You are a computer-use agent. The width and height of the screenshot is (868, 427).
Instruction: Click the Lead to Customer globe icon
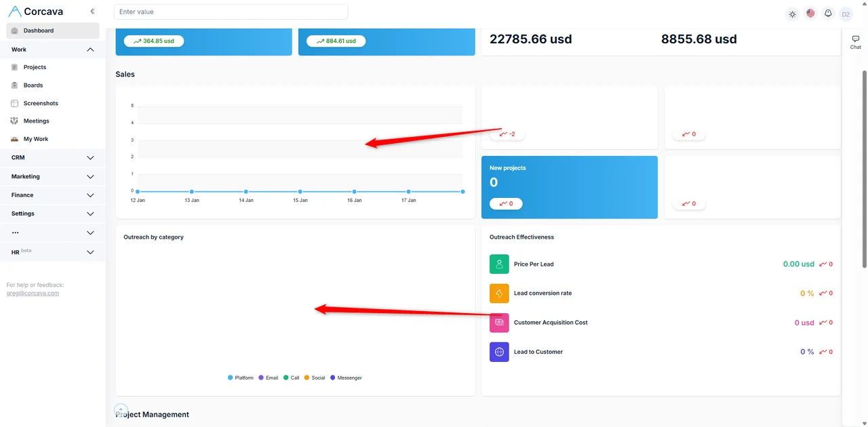pyautogui.click(x=499, y=352)
